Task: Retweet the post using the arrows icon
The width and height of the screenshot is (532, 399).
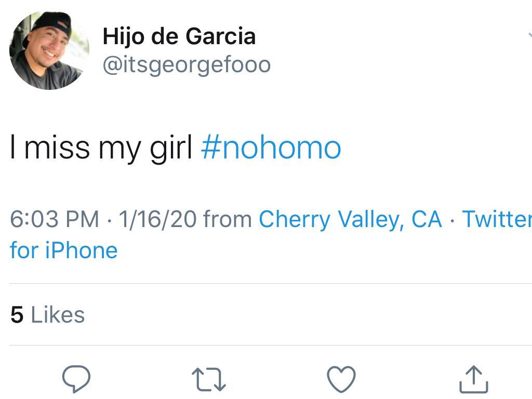Action: click(209, 379)
